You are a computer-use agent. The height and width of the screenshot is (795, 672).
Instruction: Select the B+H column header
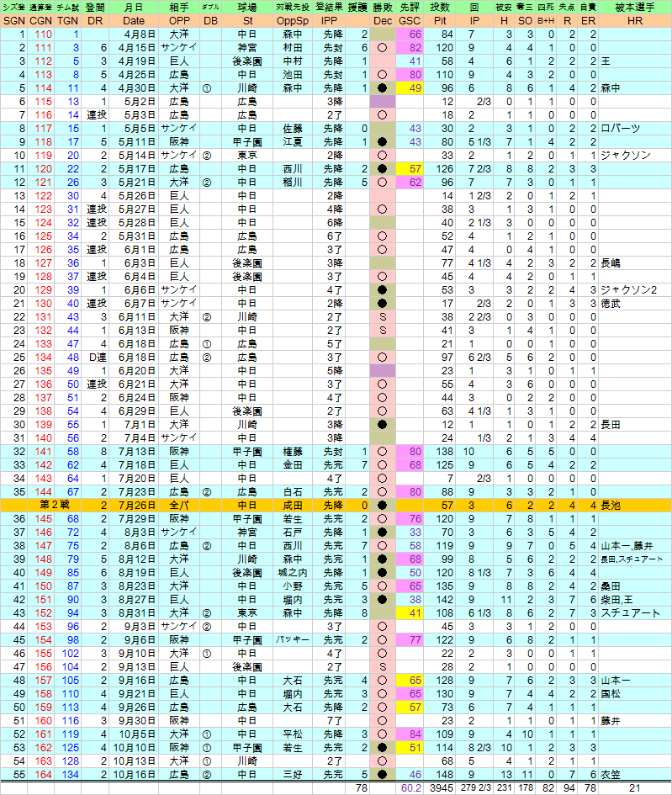pyautogui.click(x=546, y=21)
